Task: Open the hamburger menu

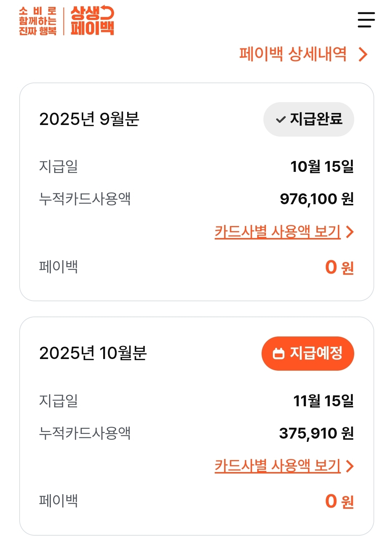Action: [x=366, y=20]
